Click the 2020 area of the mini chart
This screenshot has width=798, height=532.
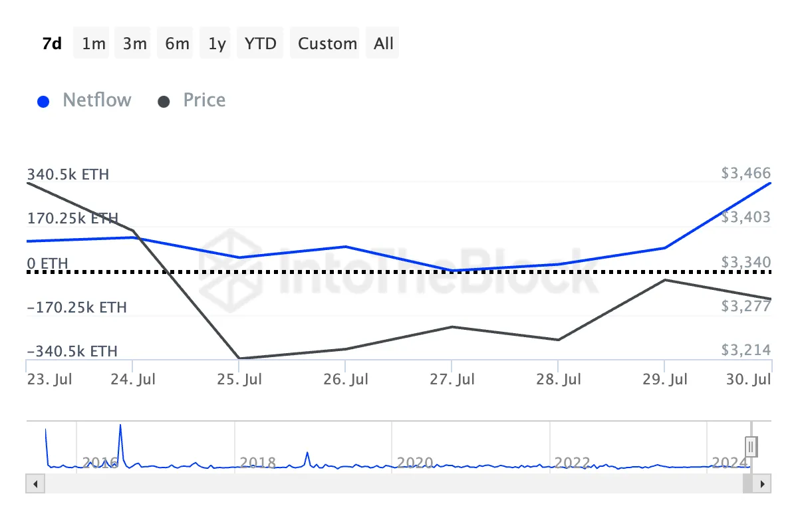[416, 462]
